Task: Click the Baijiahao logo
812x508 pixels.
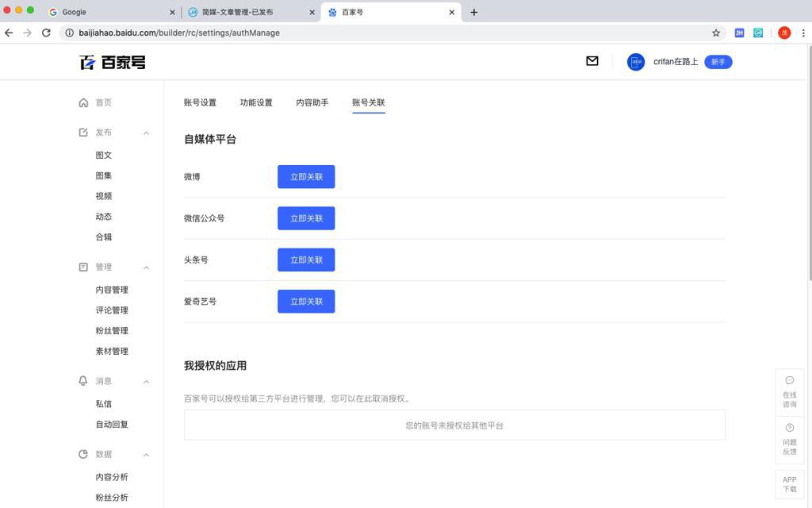Action: click(x=113, y=62)
